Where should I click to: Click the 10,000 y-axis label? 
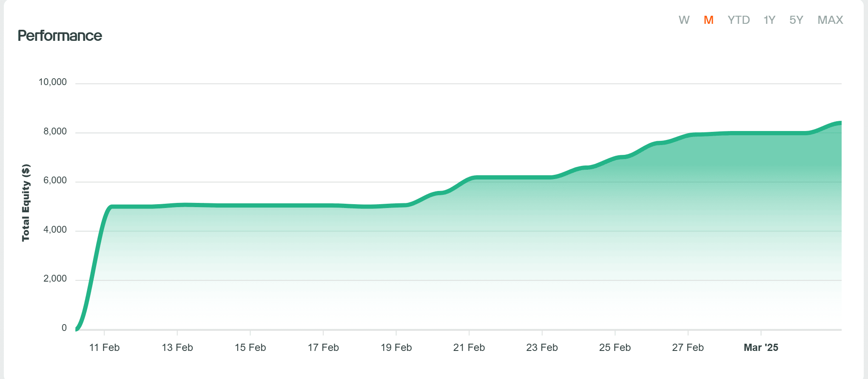(x=53, y=82)
